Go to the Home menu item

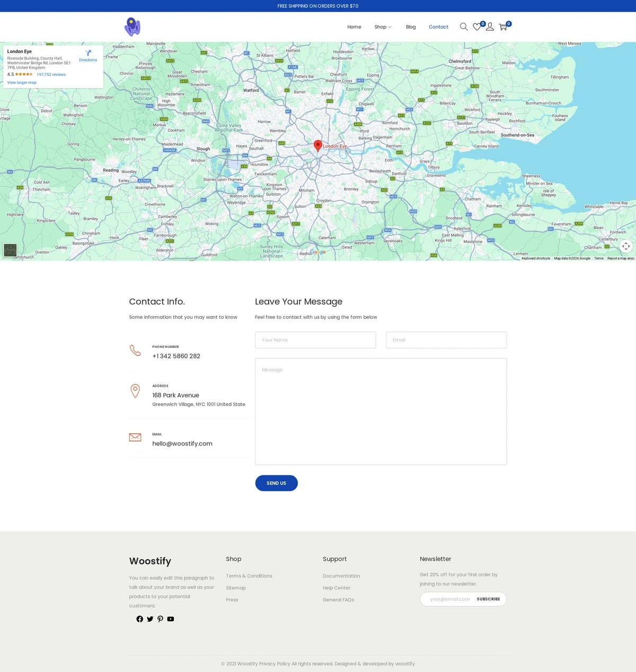point(354,27)
